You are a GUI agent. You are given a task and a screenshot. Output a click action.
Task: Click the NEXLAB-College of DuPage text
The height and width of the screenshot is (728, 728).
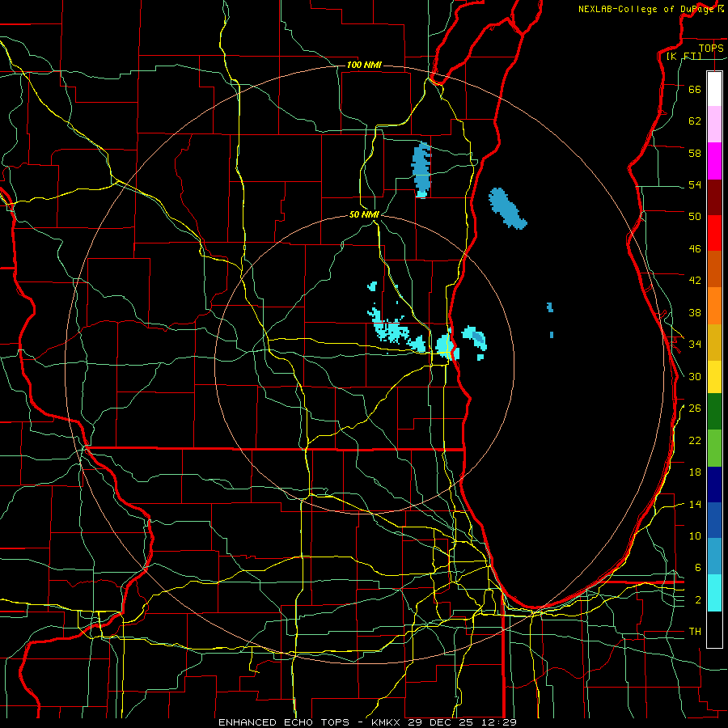coord(646,9)
